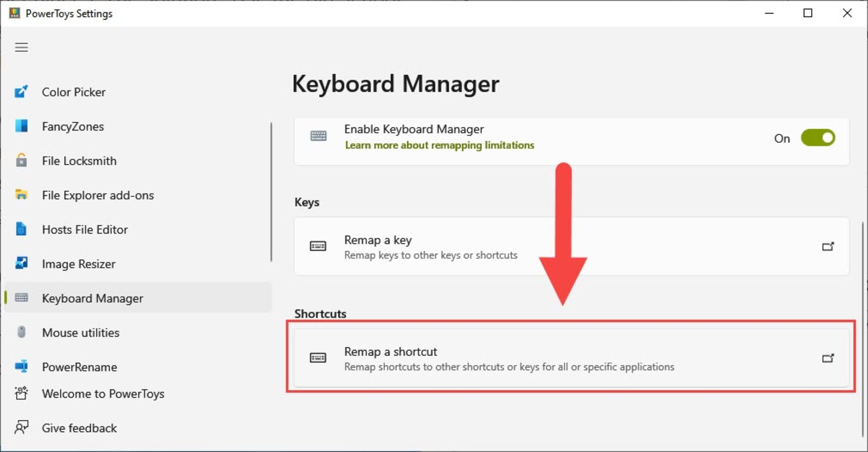Viewport: 868px width, 452px height.
Task: Click the Mouse utilities icon
Action: click(21, 332)
